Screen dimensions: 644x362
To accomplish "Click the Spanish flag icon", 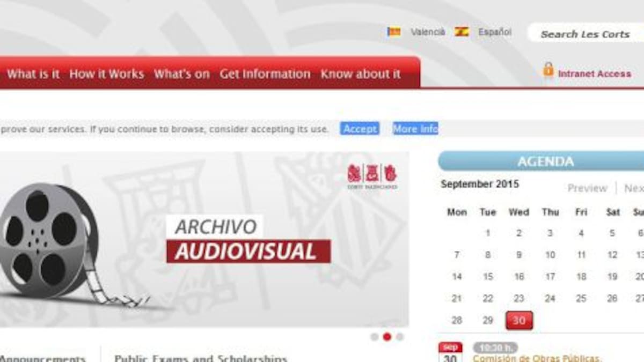I will [x=462, y=32].
